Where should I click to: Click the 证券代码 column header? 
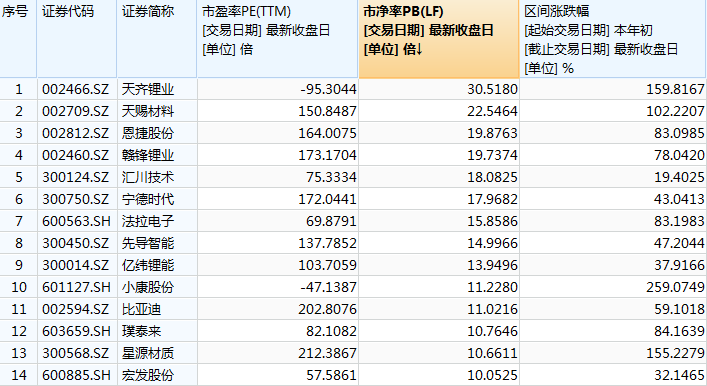pos(77,39)
